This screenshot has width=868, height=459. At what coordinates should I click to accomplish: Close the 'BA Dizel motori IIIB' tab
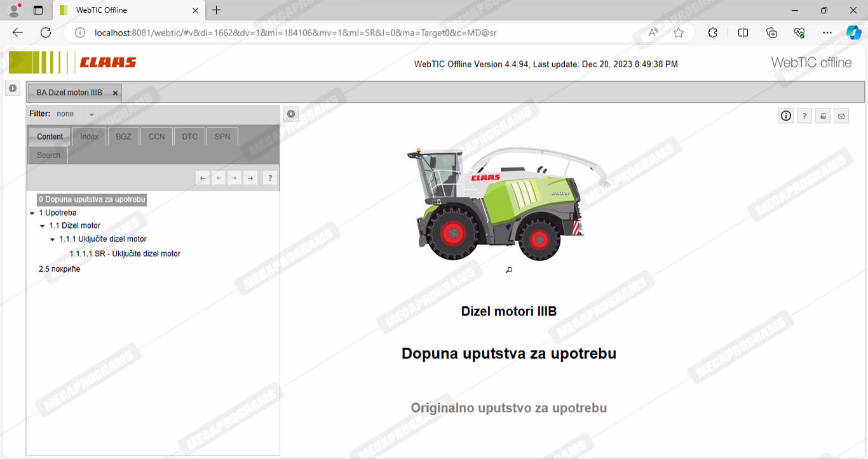click(x=115, y=93)
